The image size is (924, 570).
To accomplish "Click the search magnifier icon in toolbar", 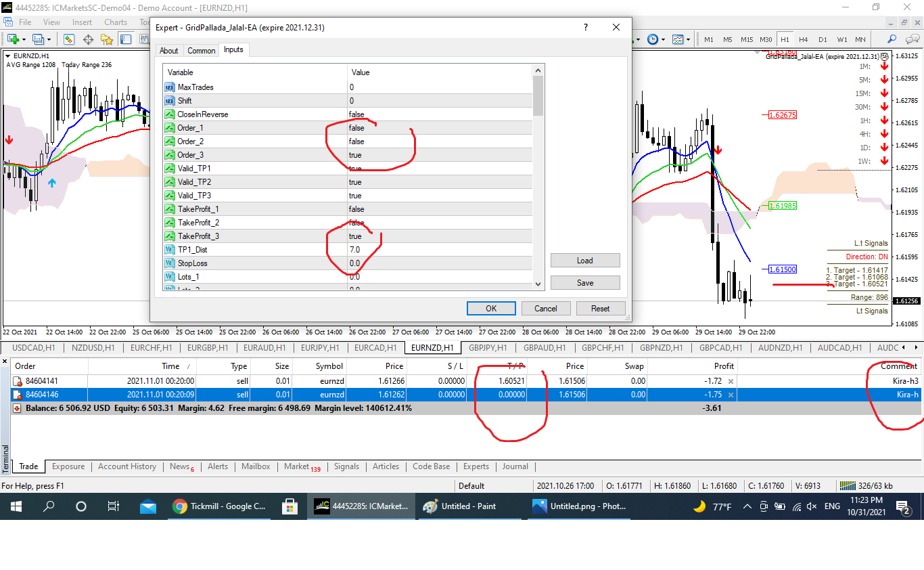I will coord(892,39).
